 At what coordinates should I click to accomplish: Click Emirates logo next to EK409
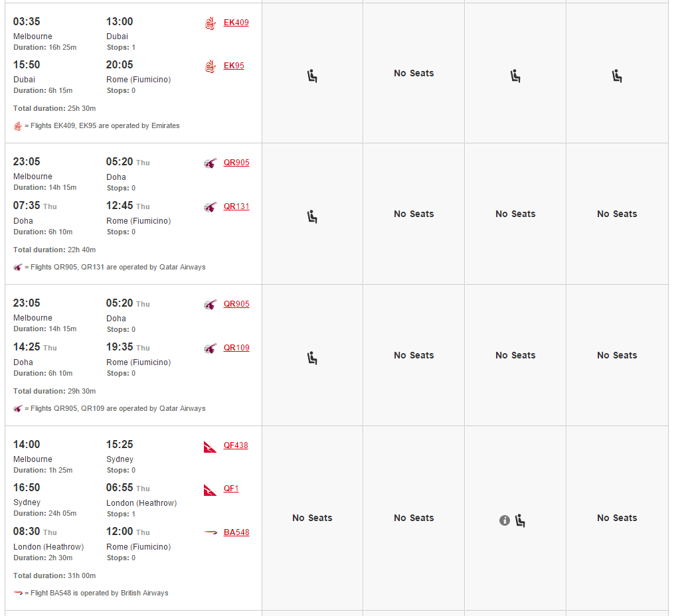(x=211, y=23)
